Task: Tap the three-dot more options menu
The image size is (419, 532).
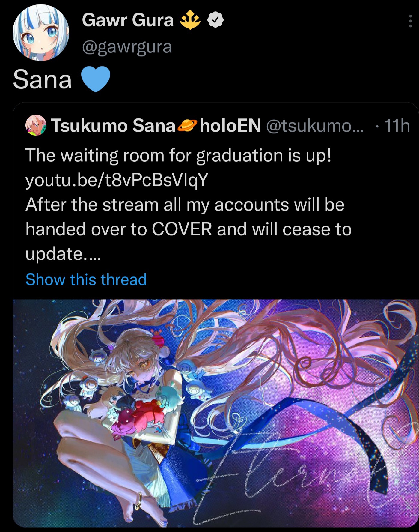Action: [x=410, y=21]
